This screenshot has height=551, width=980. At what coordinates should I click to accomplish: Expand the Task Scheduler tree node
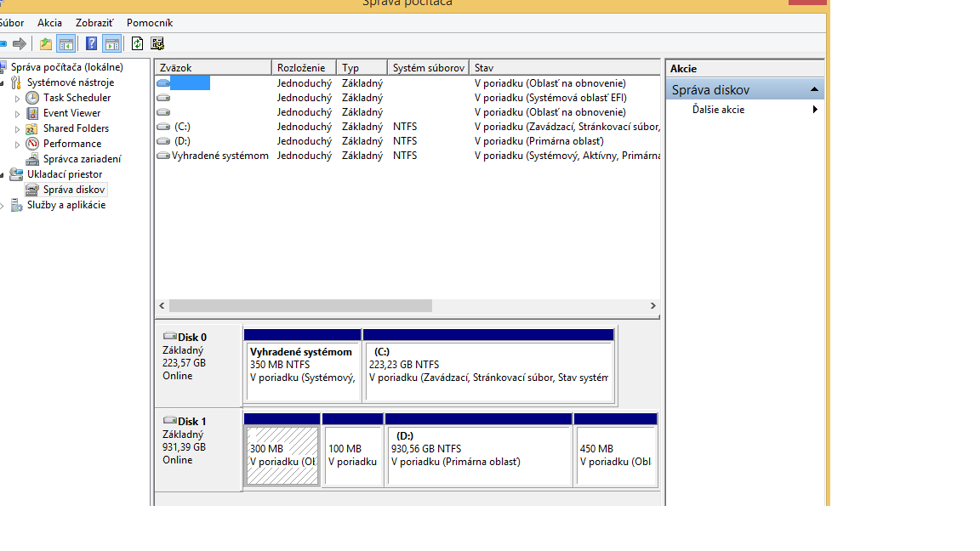[18, 98]
